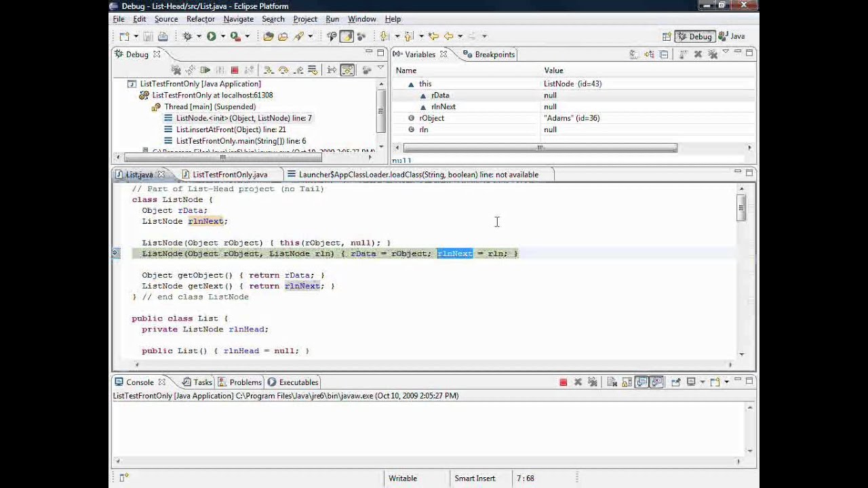Toggle Show Logical Structure in Variables view
868x488 pixels.
pyautogui.click(x=649, y=54)
